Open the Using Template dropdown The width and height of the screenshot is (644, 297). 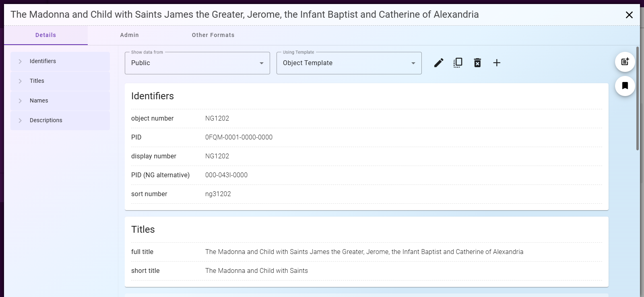(349, 63)
